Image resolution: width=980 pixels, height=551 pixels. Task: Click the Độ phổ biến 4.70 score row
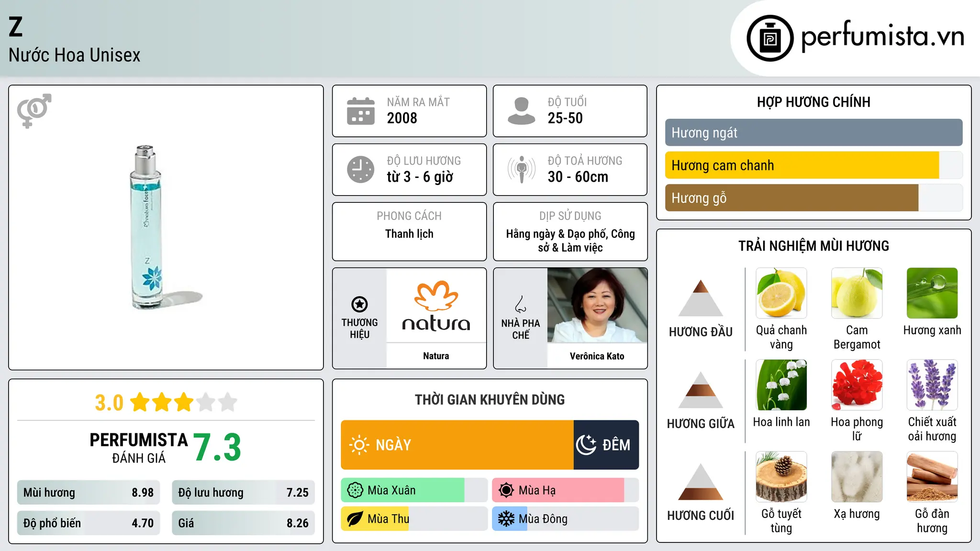[x=89, y=523]
